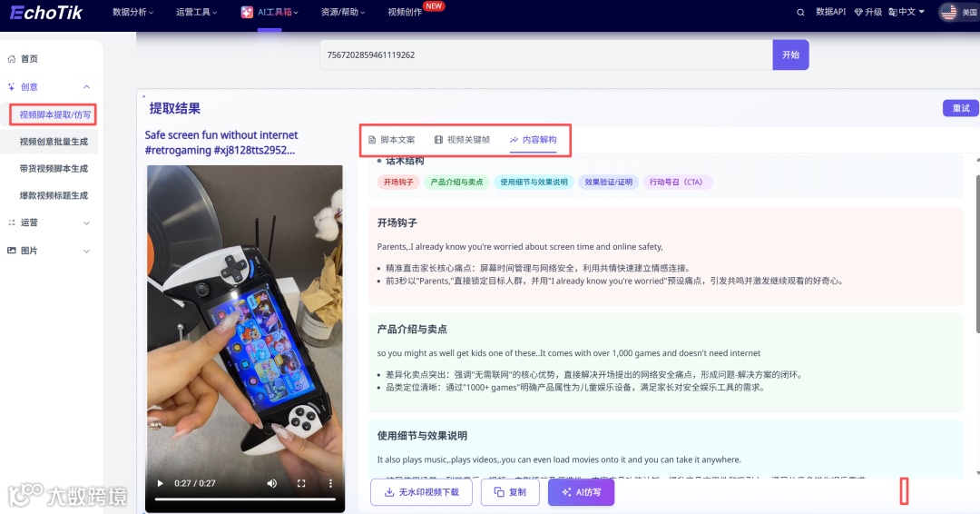Select 视频脚本提取/仿写 sidebar item
This screenshot has width=980, height=514.
(x=54, y=114)
